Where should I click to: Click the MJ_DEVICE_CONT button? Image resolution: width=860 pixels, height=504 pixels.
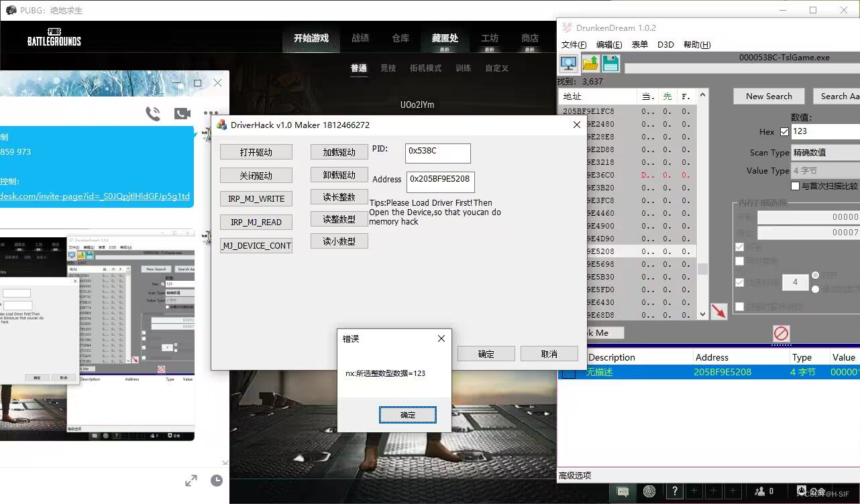256,246
